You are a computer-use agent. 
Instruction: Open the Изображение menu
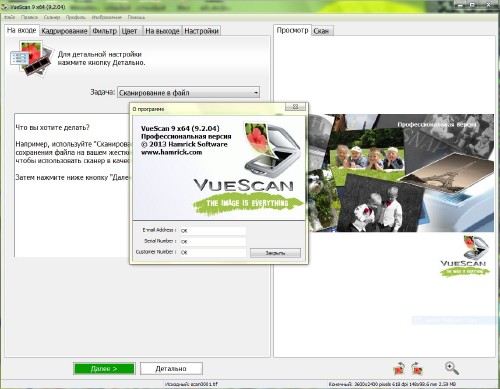point(107,17)
